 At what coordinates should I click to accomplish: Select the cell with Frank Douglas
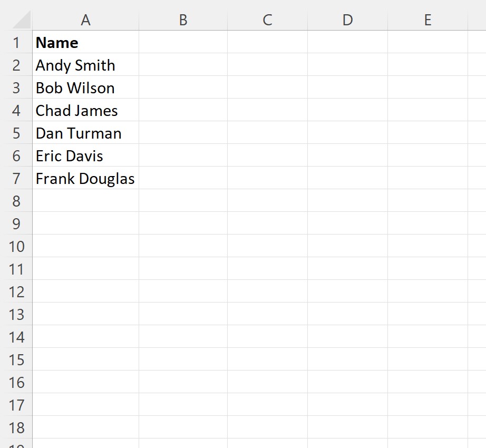[x=86, y=178]
